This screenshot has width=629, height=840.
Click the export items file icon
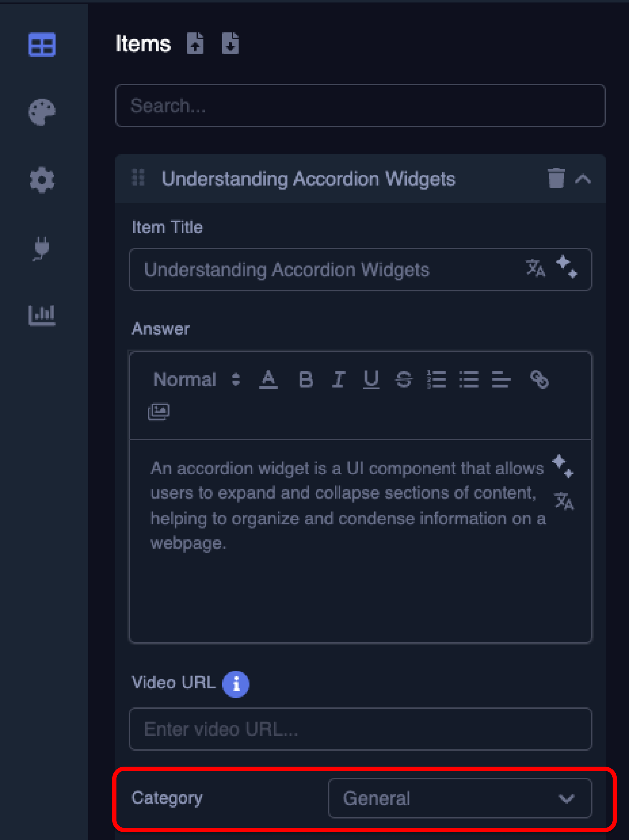[x=230, y=43]
